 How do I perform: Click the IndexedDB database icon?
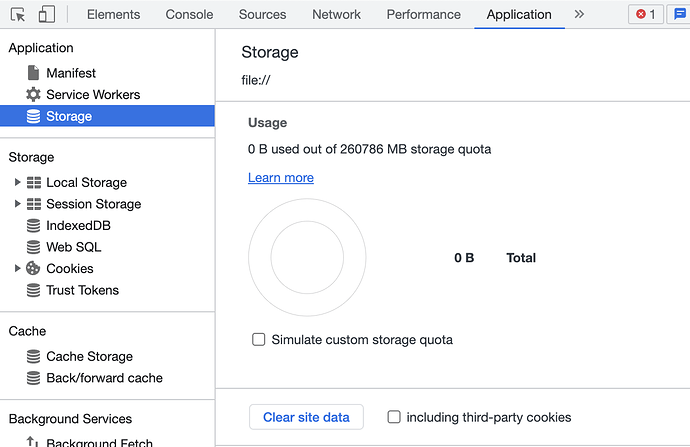click(33, 225)
